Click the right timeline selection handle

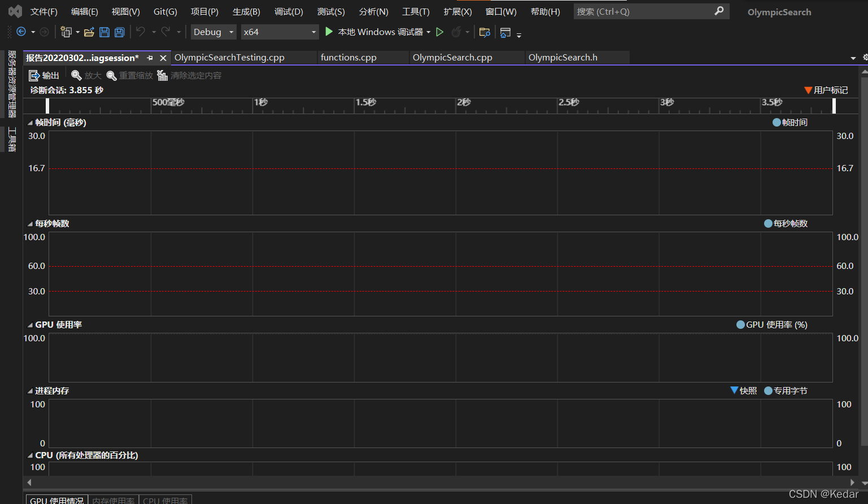[x=834, y=106]
